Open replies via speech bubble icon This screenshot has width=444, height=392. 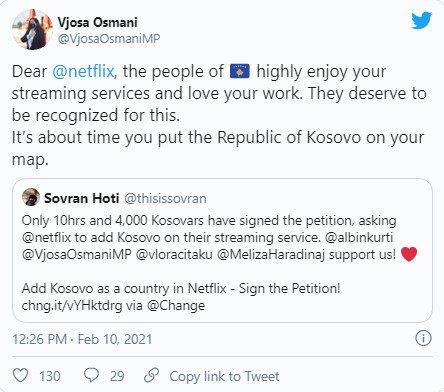[x=91, y=375]
